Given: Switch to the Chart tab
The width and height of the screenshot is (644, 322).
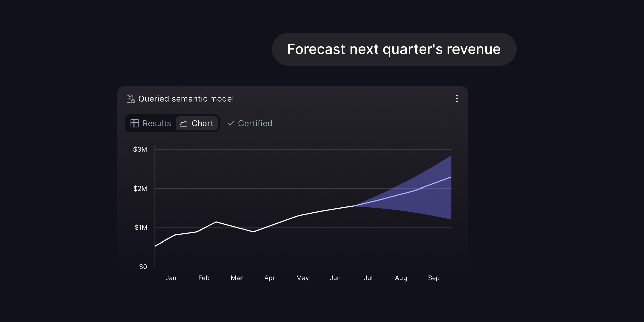Looking at the screenshot, I should 197,123.
